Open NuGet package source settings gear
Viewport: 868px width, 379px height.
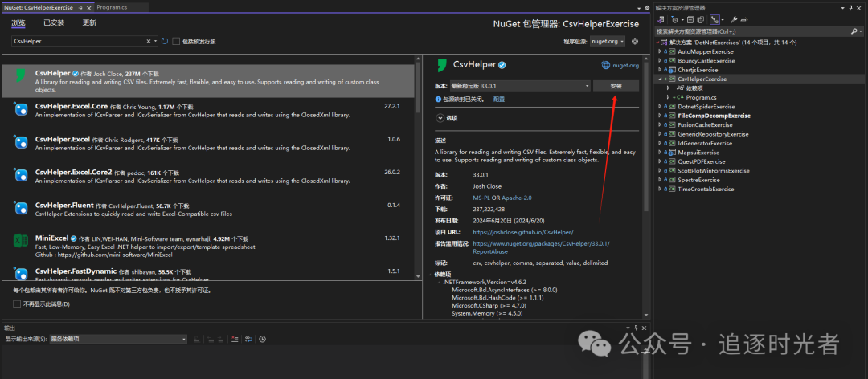pos(635,41)
